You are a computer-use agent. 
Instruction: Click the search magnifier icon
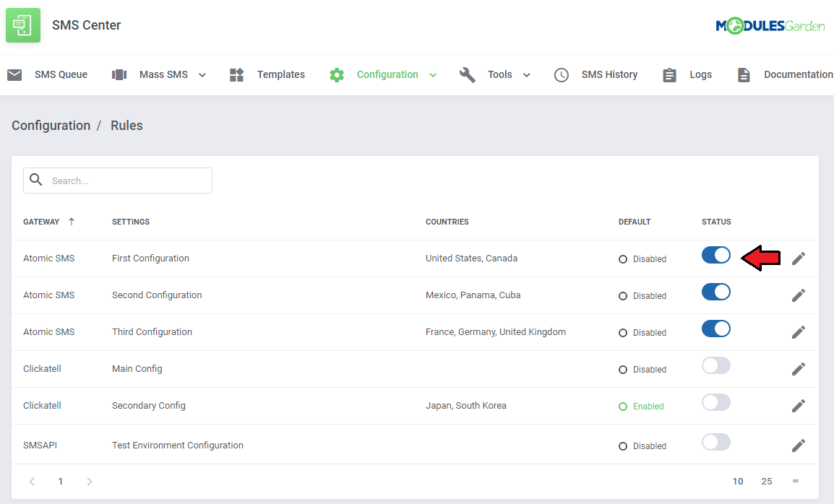(35, 180)
